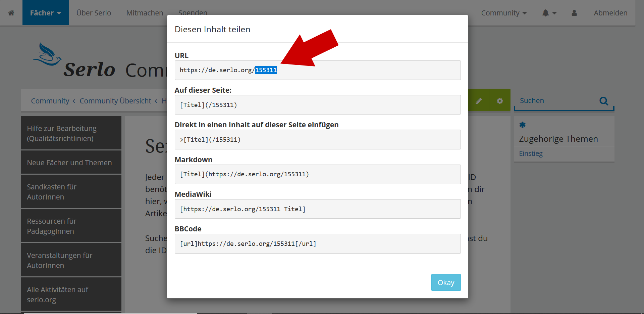Image resolution: width=644 pixels, height=314 pixels.
Task: Click the search magnifier icon
Action: pyautogui.click(x=604, y=101)
